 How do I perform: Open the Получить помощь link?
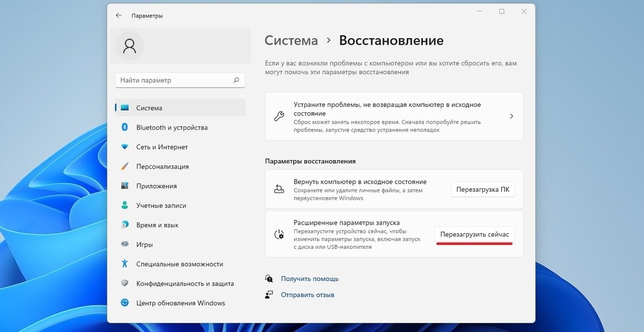click(x=310, y=279)
